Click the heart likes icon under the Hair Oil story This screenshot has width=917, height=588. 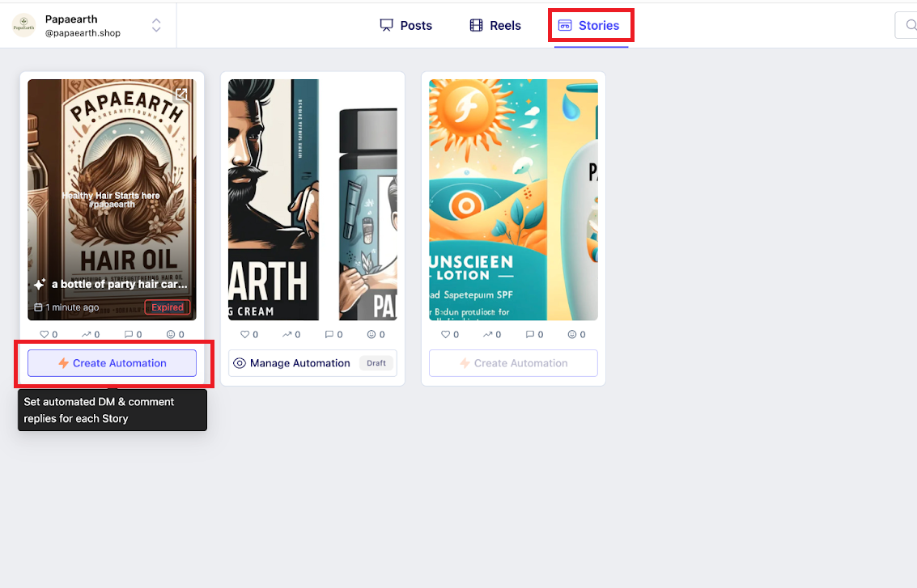(x=44, y=334)
